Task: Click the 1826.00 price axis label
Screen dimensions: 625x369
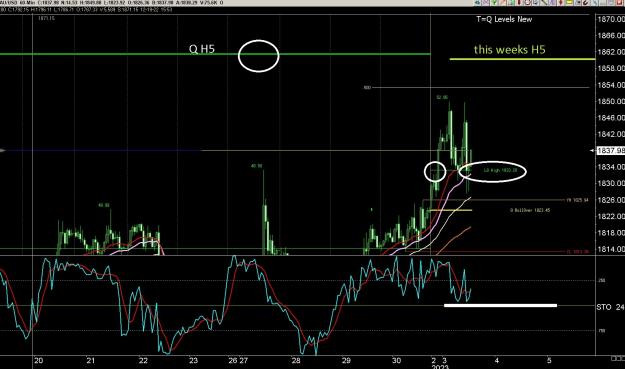Action: [611, 200]
